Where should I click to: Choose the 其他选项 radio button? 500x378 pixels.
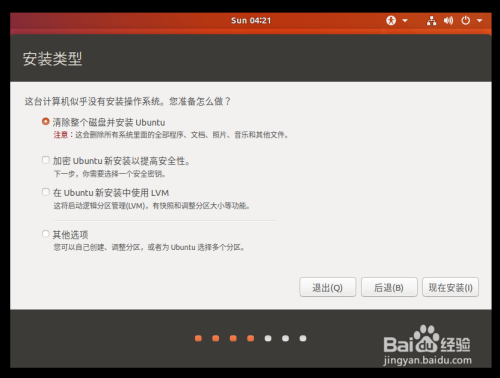[x=46, y=234]
